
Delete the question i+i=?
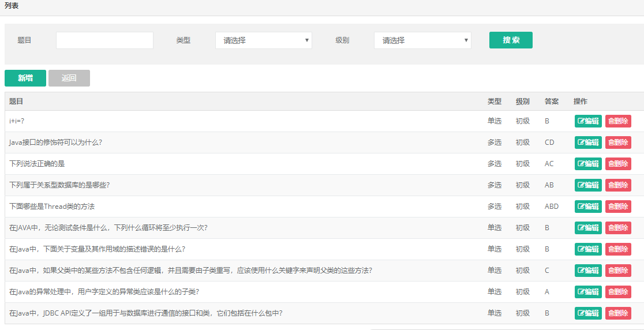618,121
